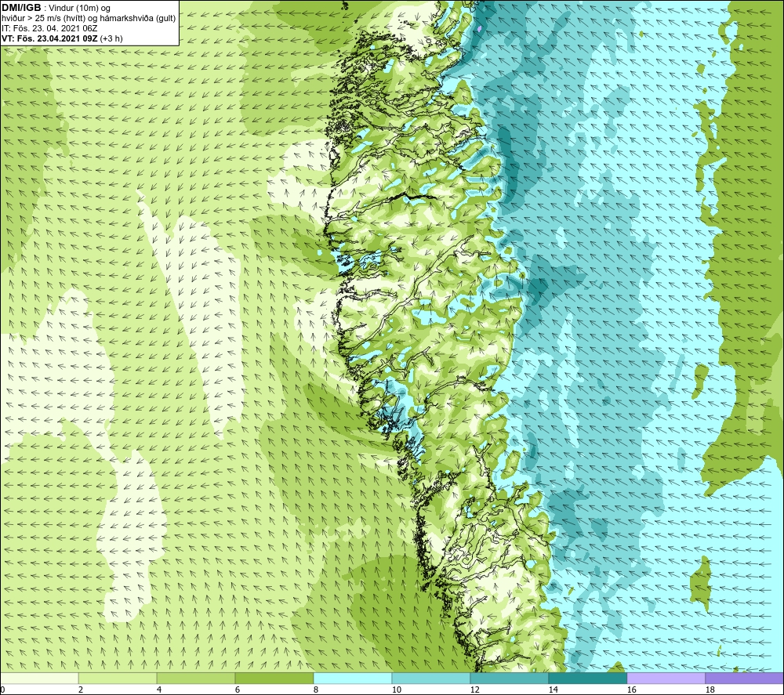
Task: Click the 2–4 m/s light green legend swatch
Action: (x=118, y=678)
